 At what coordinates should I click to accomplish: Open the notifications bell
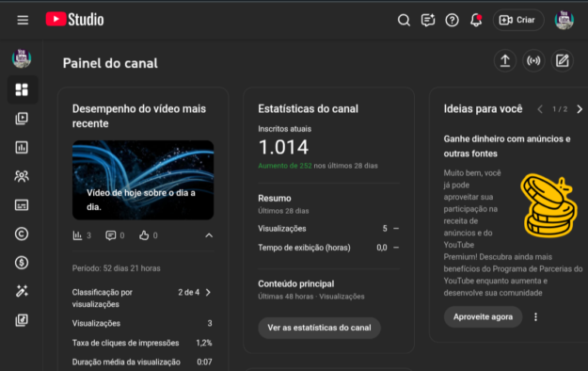(x=476, y=20)
